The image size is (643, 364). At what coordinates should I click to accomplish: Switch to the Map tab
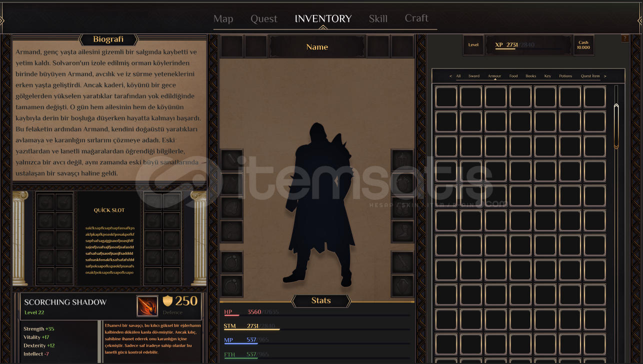click(223, 19)
